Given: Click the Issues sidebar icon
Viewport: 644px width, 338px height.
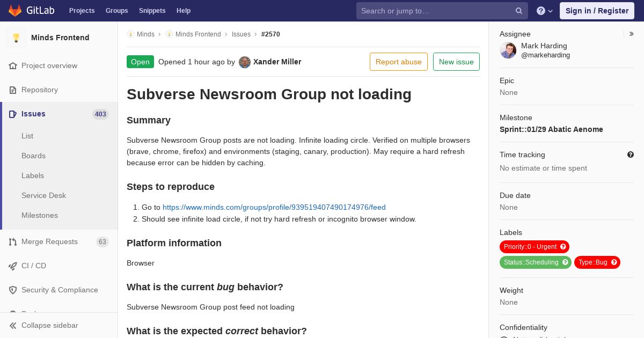Looking at the screenshot, I should [13, 114].
